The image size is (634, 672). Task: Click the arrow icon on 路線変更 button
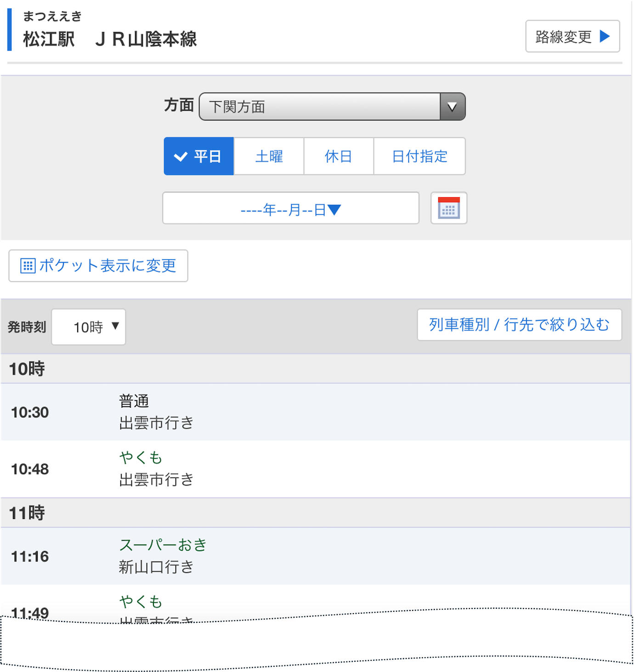point(606,37)
